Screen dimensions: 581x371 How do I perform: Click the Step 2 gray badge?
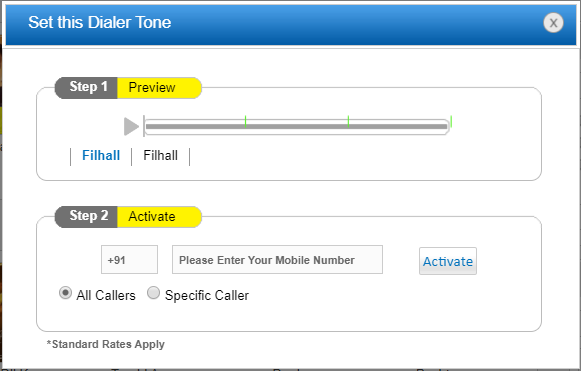[86, 217]
